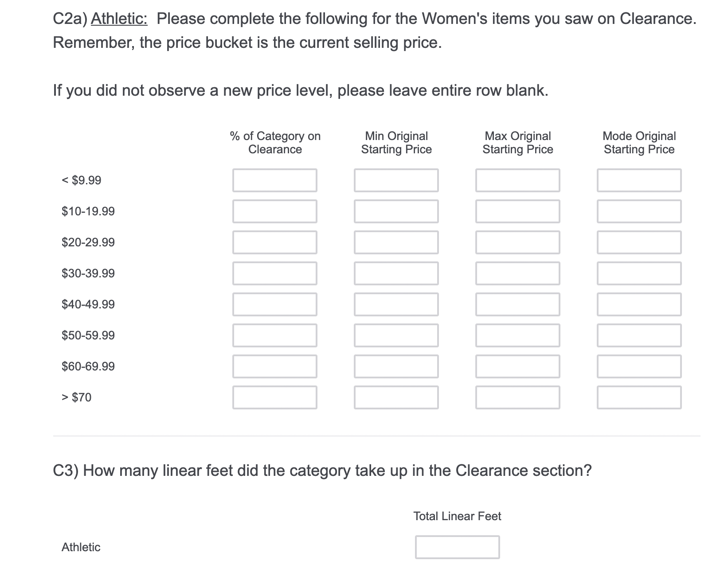
Task: Click Min Original Starting Price for < $9.99
Action: point(396,180)
